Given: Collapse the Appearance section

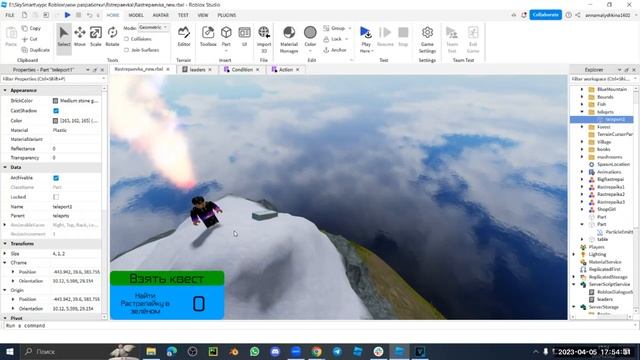Looking at the screenshot, I should (5, 90).
